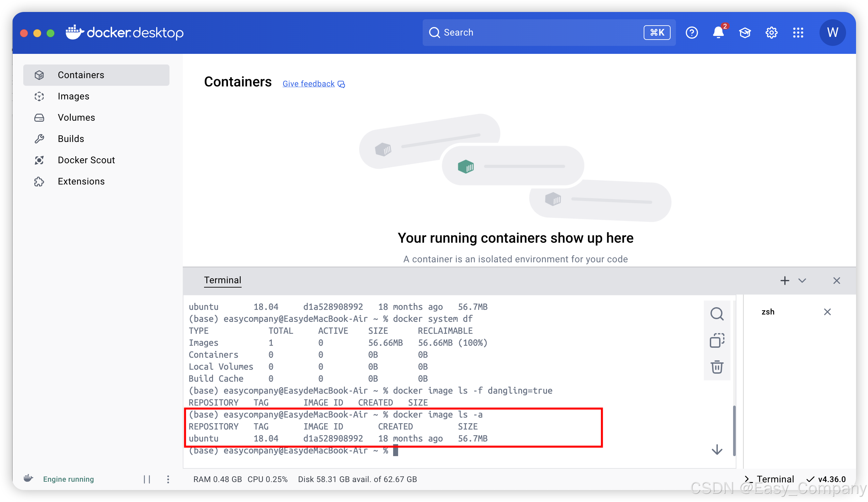The image size is (868, 502).
Task: Expand the new terminal options chevron
Action: point(802,281)
